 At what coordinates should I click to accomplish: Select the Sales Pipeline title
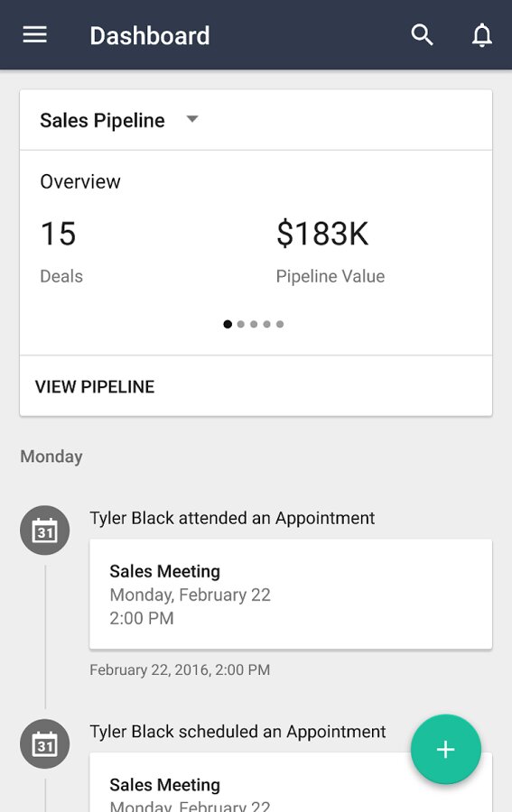click(x=102, y=120)
